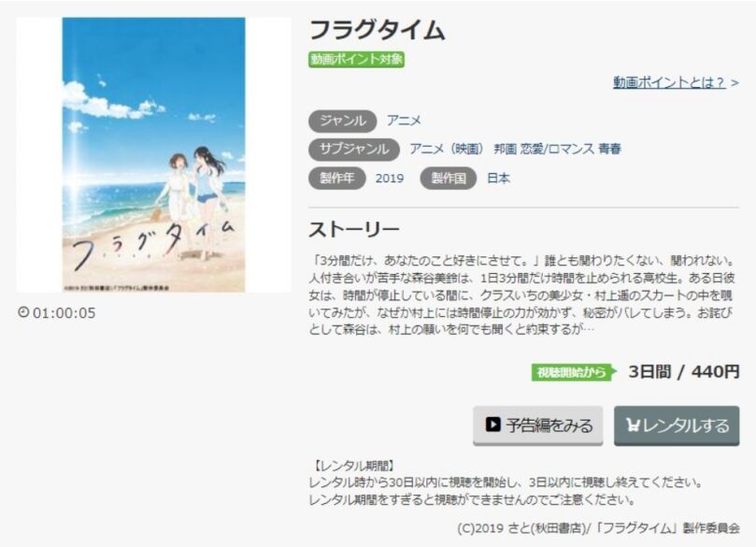This screenshot has width=756, height=547.
Task: Click the cart icon on レンタルする
Action: point(633,425)
